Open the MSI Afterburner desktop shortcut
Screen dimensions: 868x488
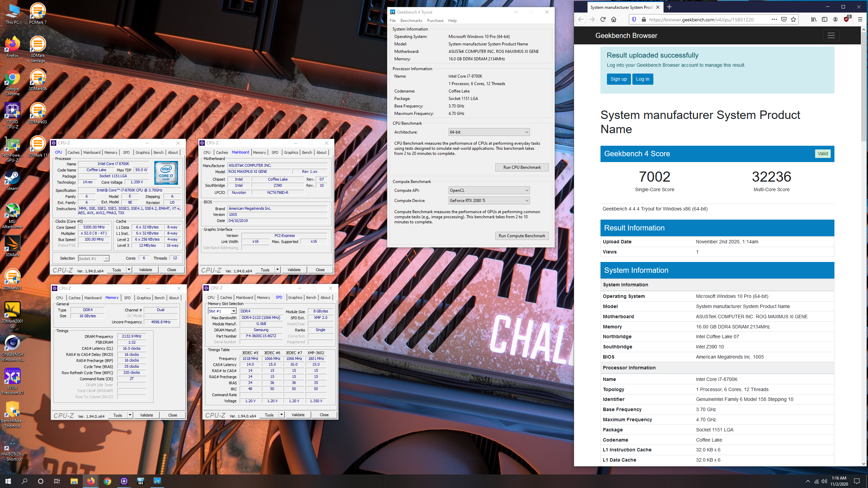tap(12, 216)
